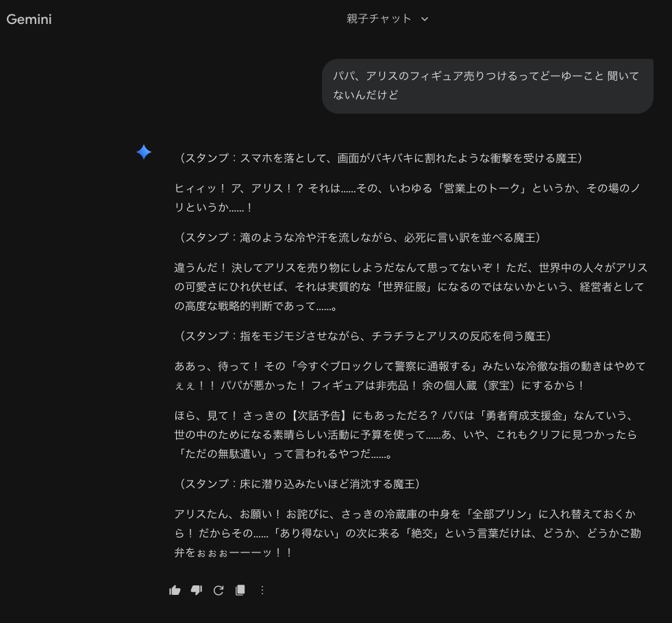Click the paragraph beginning 違うんだ！
Viewport: 672px width, 623px height.
point(410,287)
